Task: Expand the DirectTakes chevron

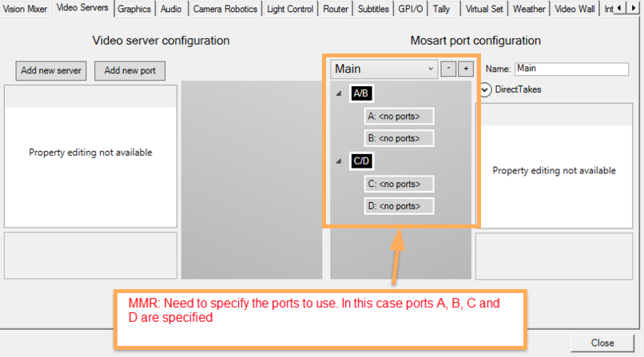Action: coord(486,89)
